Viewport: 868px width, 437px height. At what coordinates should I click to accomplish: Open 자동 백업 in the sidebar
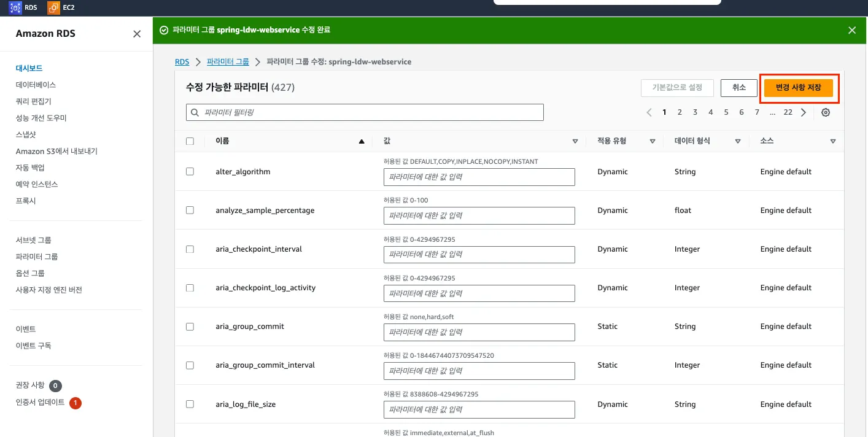pos(30,168)
